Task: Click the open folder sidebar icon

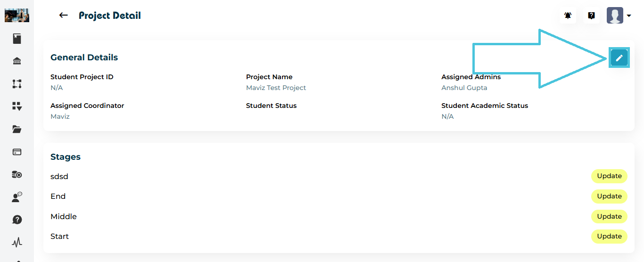Action: 17,129
